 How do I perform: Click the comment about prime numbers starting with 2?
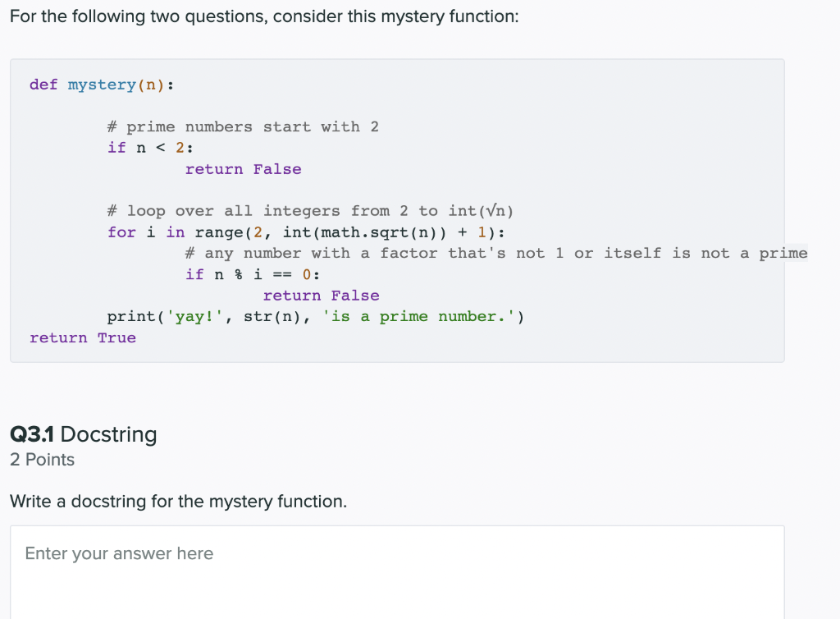pos(243,126)
